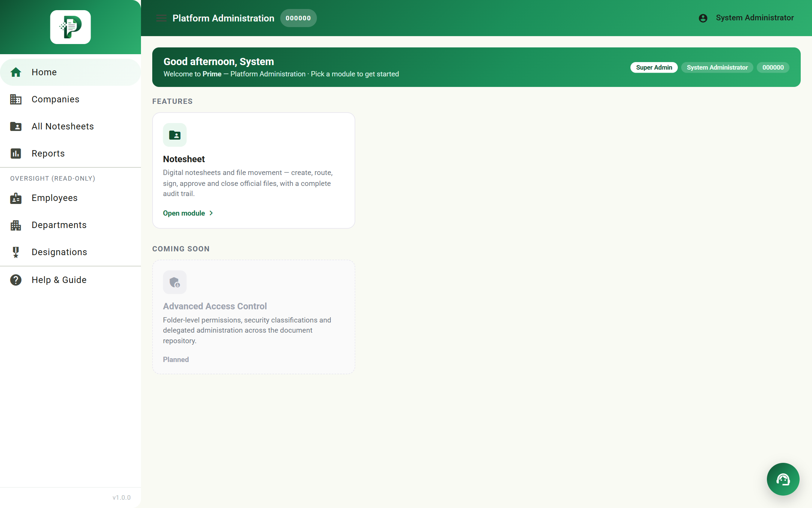The image size is (812, 508).
Task: Click the support headset floating button
Action: [x=783, y=479]
